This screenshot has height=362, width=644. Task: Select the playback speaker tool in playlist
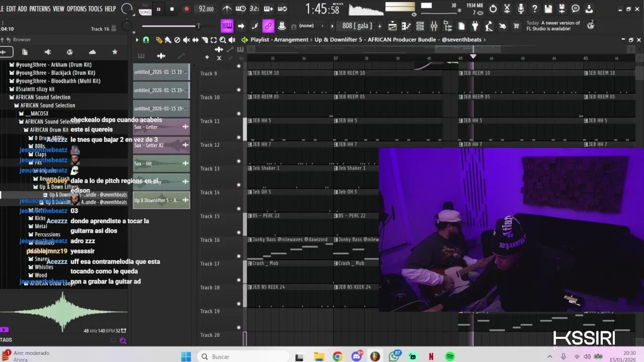(231, 40)
